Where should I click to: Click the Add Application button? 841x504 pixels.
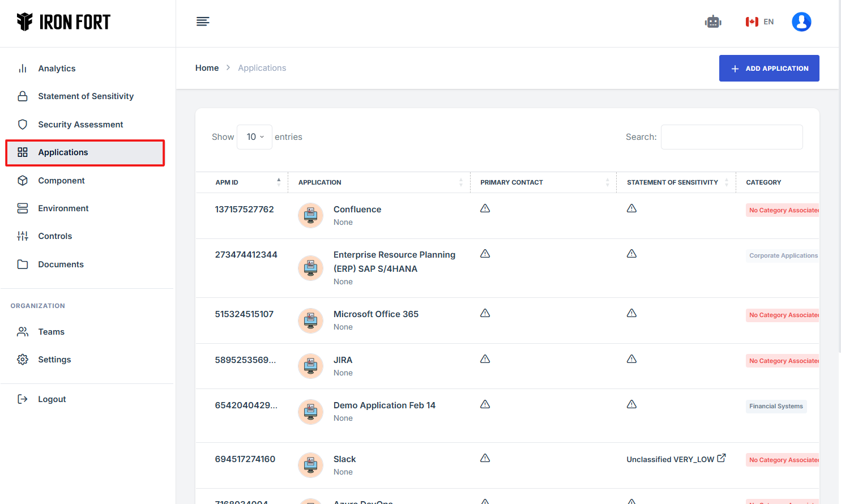(x=769, y=69)
